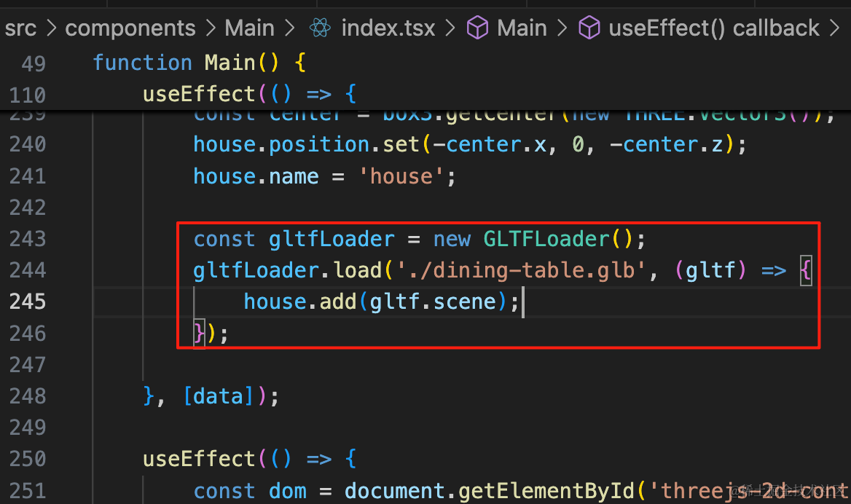The image size is (851, 504).
Task: Click the 'house' string literal
Action: (x=401, y=176)
